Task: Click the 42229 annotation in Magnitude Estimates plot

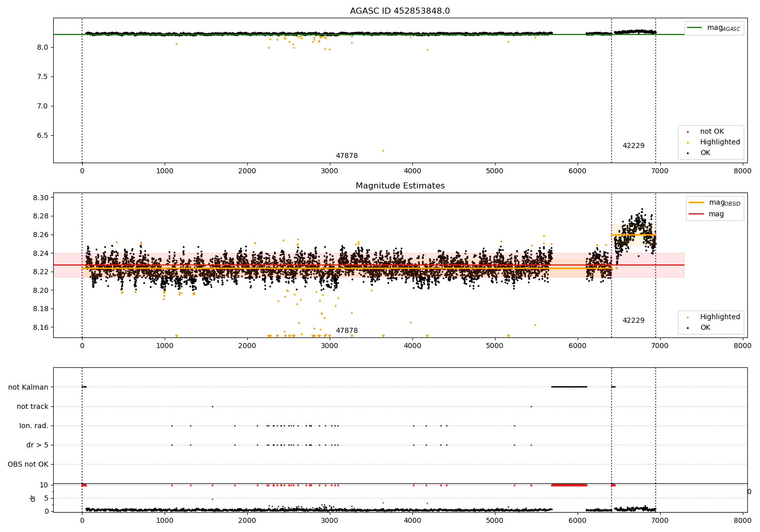Action: pyautogui.click(x=633, y=321)
